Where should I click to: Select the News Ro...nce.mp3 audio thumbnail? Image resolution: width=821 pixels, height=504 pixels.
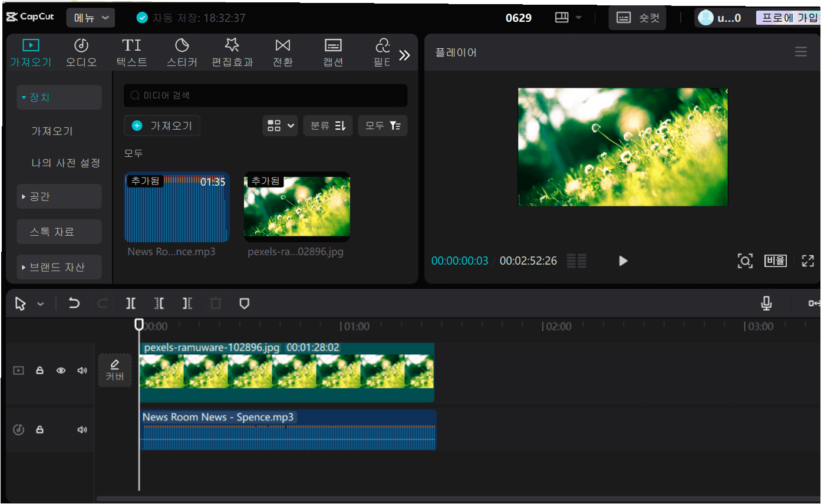point(177,207)
